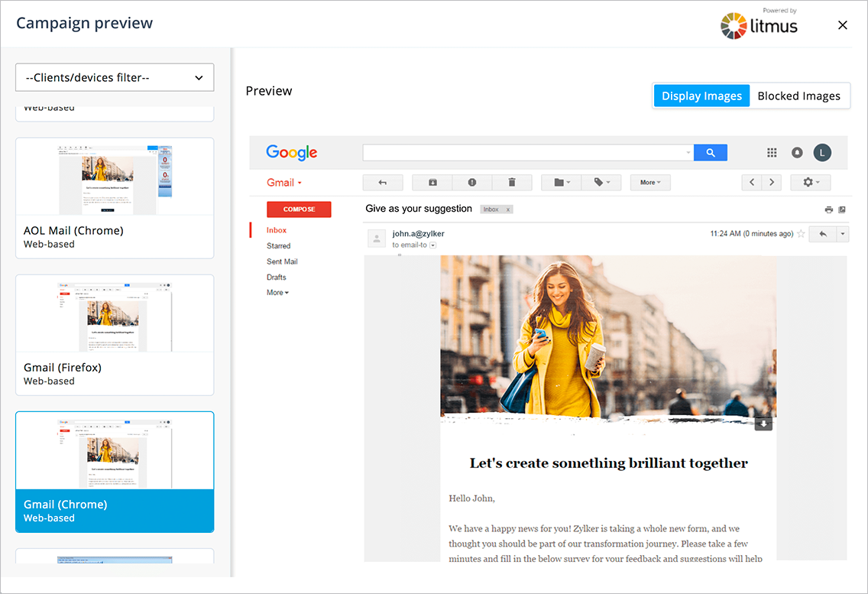This screenshot has width=868, height=594.
Task: Click the archive icon in Gmail toolbar
Action: [x=432, y=183]
